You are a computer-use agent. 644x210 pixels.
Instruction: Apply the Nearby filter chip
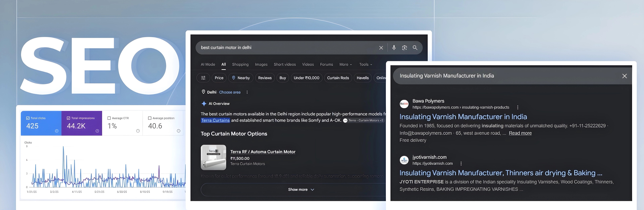click(x=241, y=78)
